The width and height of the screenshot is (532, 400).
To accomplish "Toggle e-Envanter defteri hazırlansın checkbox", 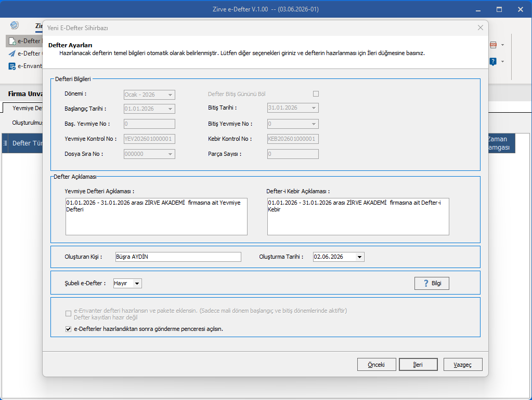I will click(68, 314).
